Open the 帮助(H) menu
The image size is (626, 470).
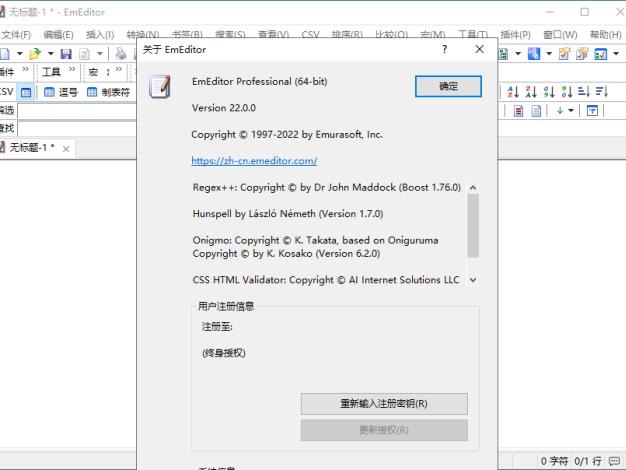[x=606, y=35]
